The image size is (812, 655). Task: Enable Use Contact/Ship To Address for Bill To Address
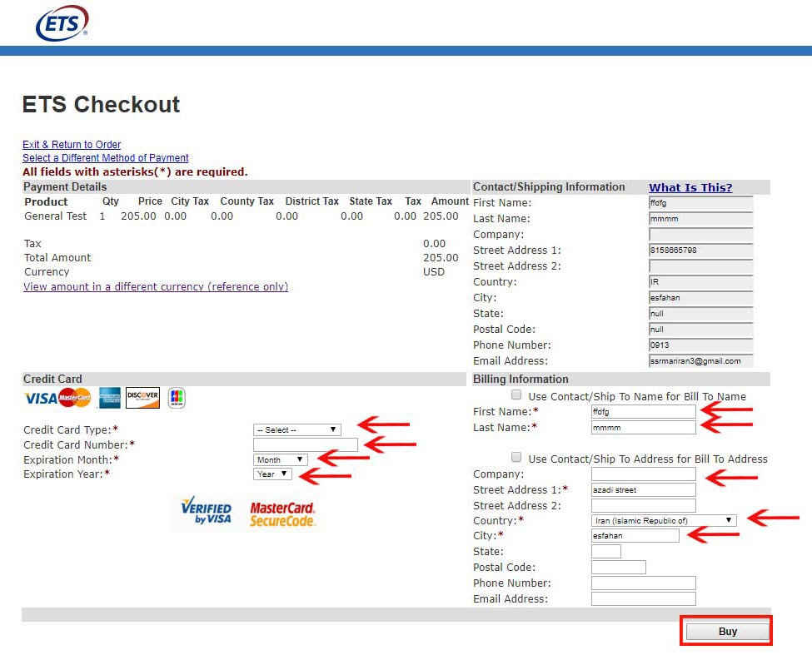(516, 458)
